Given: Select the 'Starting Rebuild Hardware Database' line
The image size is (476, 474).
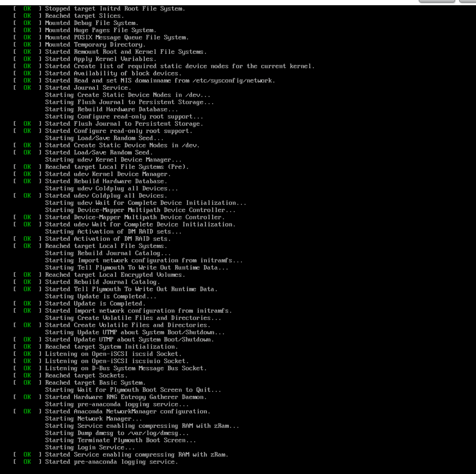Looking at the screenshot, I should point(111,109).
